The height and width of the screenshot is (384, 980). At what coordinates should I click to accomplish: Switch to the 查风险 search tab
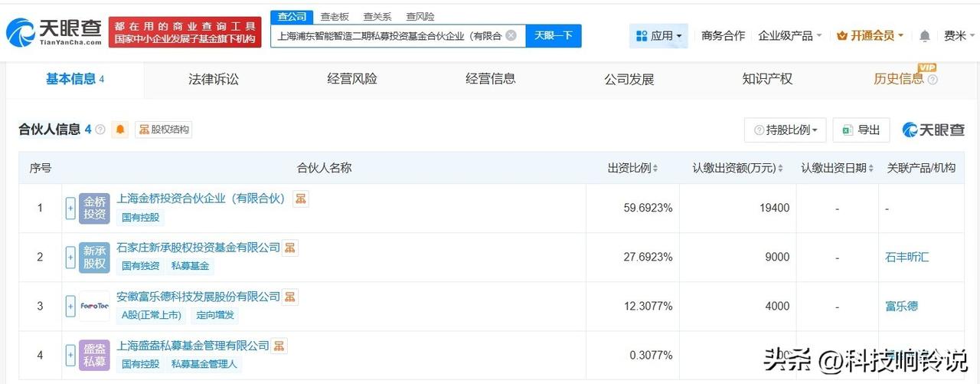coord(420,16)
